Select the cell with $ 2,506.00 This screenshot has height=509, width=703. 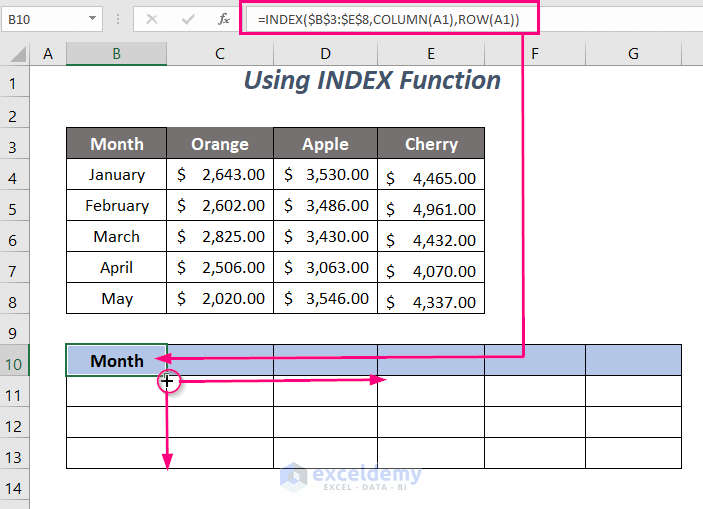point(220,267)
